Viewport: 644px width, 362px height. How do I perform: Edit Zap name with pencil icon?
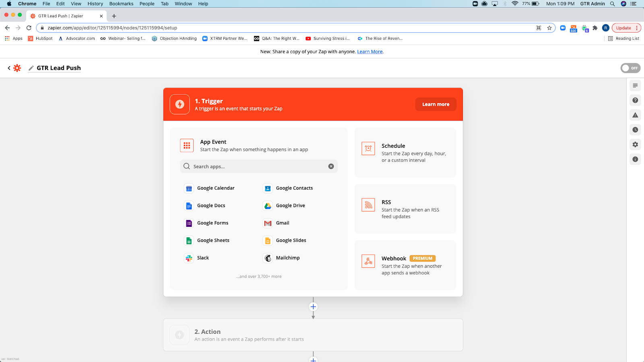(x=31, y=68)
